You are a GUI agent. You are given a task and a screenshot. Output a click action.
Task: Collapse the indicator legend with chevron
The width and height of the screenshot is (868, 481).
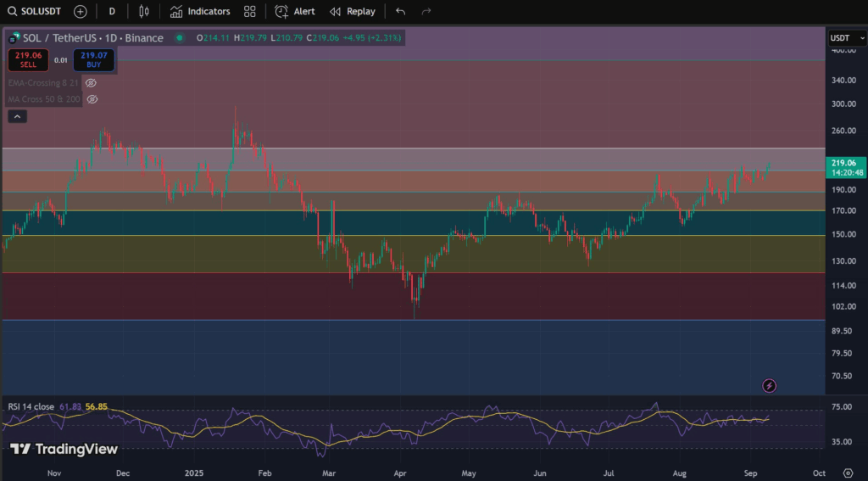click(17, 116)
